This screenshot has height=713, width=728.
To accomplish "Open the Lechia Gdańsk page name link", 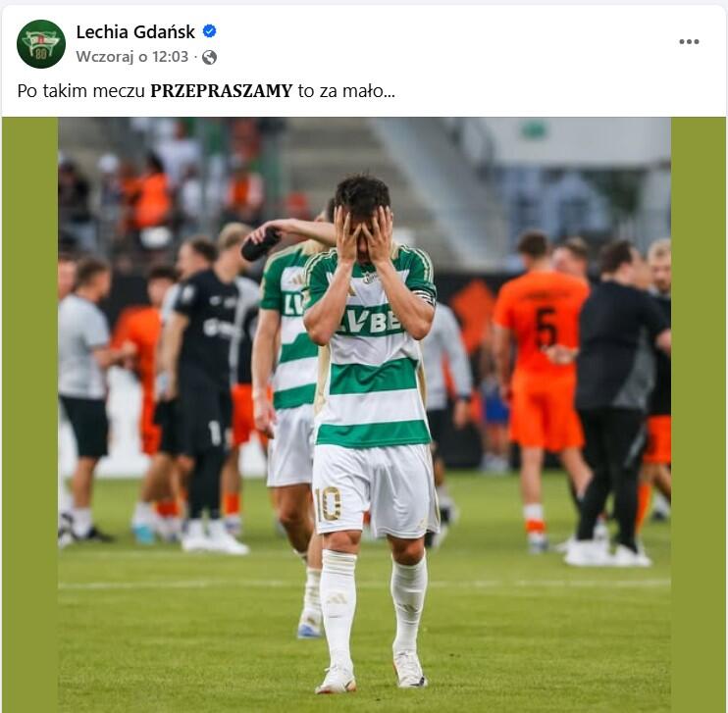I will pyautogui.click(x=135, y=31).
